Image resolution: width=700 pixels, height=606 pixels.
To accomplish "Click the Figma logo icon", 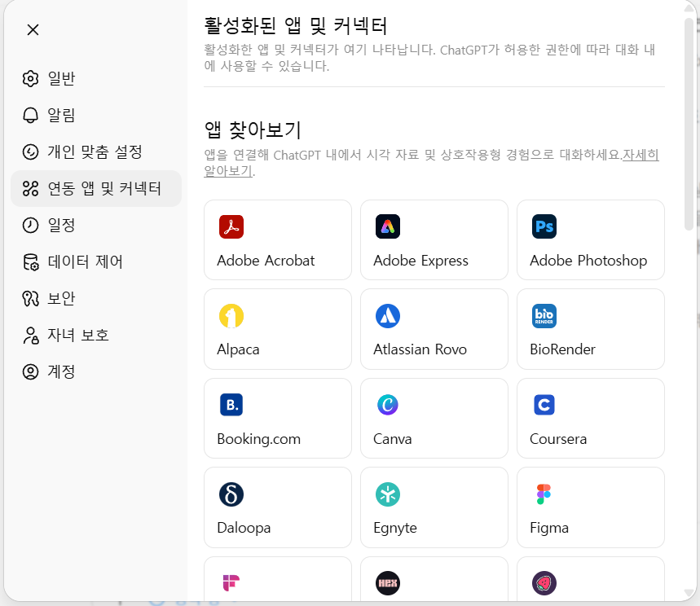I will click(544, 494).
